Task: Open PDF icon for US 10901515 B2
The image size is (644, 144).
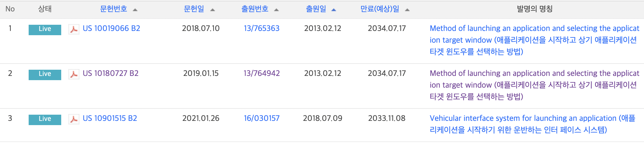Action: click(x=74, y=119)
